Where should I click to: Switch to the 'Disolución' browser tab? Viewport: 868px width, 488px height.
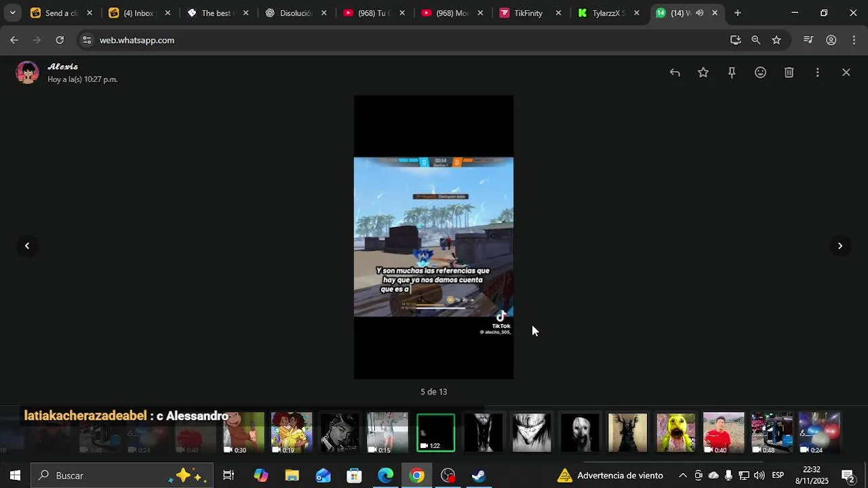(x=296, y=13)
